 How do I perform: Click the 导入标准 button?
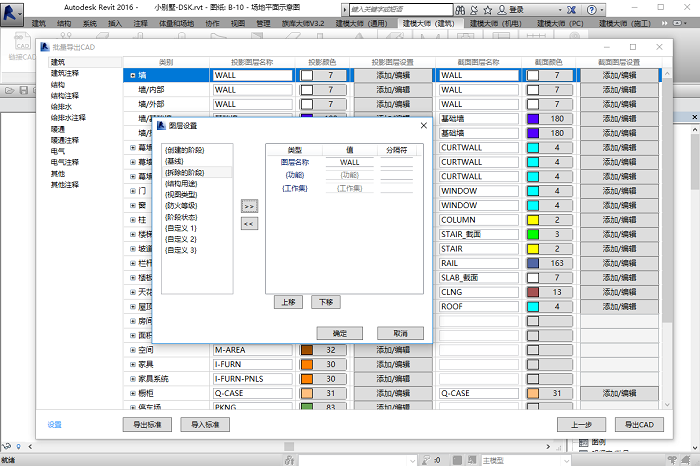click(x=205, y=424)
